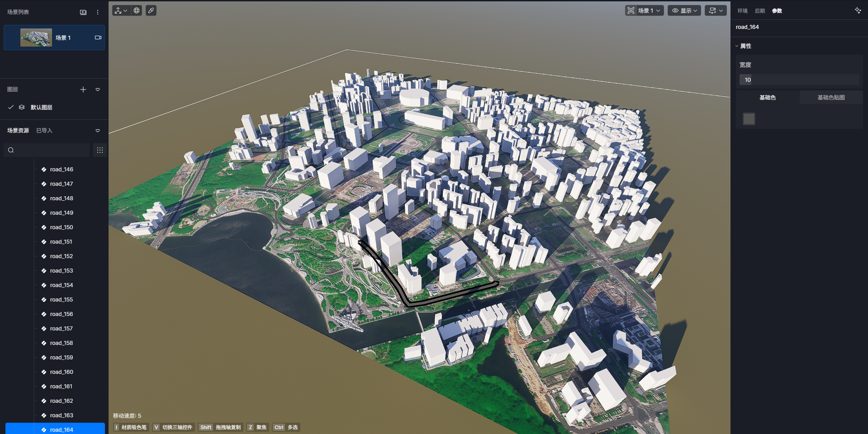Select road_150 in resource list

pos(62,227)
